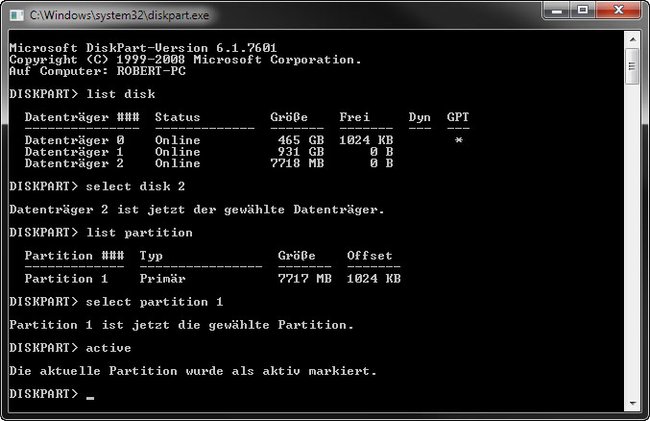The width and height of the screenshot is (650, 421).
Task: Click the 'Frei' column header
Action: tap(354, 117)
